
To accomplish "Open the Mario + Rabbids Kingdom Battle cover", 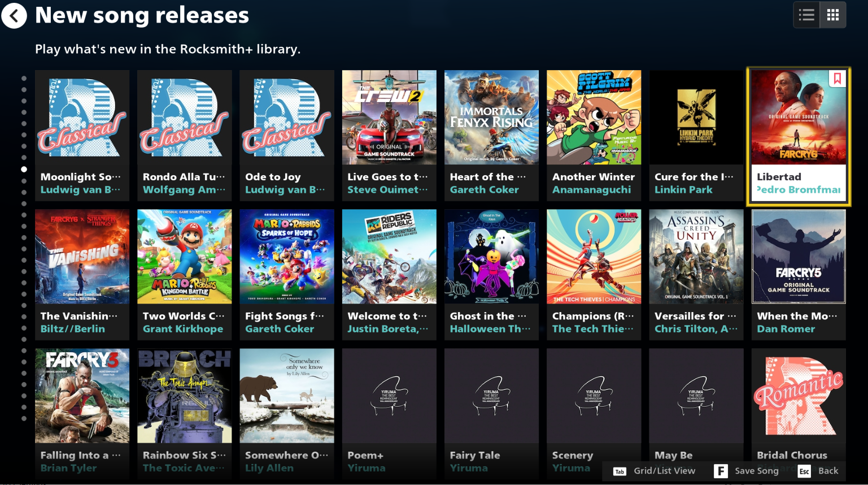I will tap(185, 257).
